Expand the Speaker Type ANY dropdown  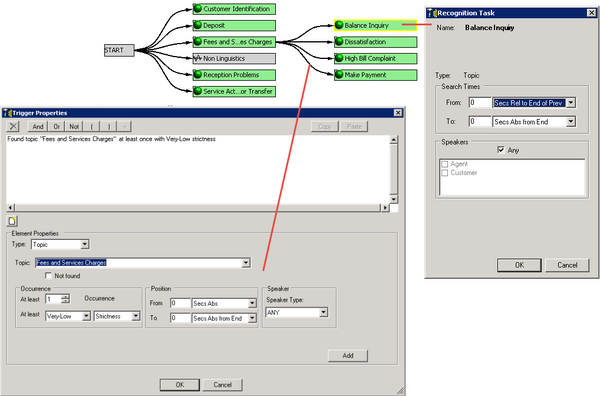pos(324,312)
